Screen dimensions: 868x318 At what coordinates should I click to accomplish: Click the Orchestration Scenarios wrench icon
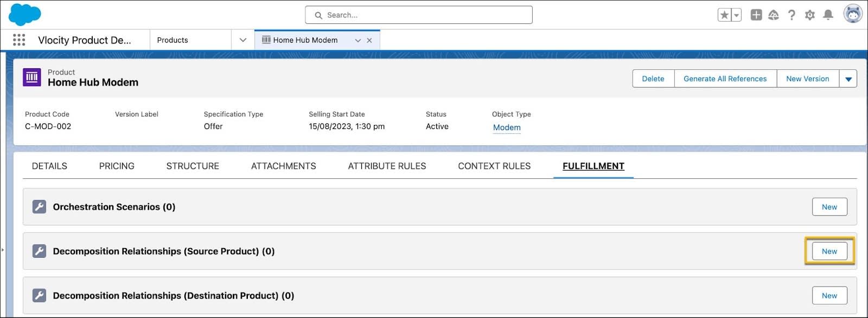click(39, 207)
